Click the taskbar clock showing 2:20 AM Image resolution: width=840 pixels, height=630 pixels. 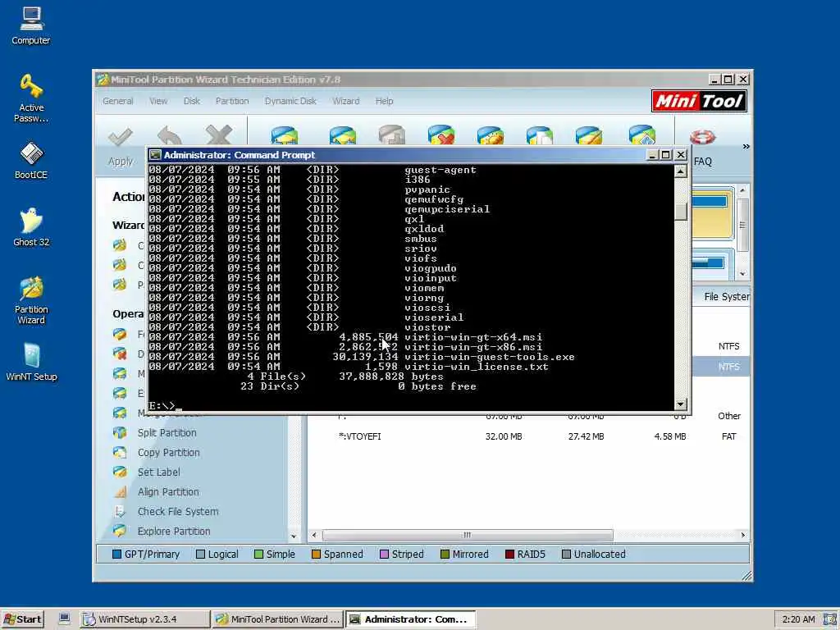[798, 619]
